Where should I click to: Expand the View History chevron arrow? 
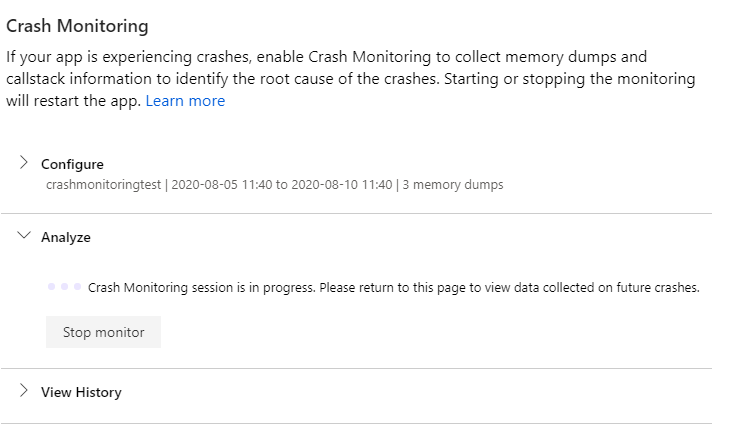tap(24, 391)
